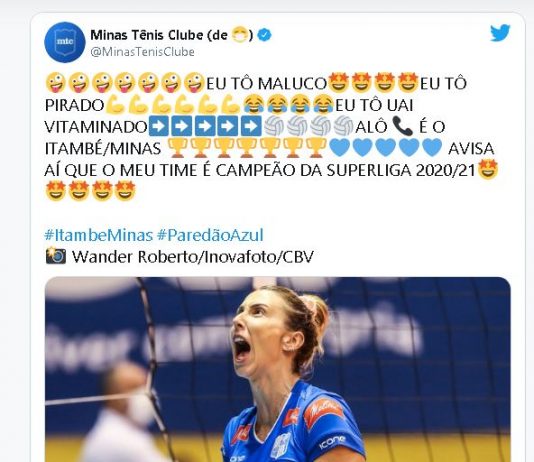Click the mask emoji in account name
Image resolution: width=534 pixels, height=462 pixels.
click(240, 35)
